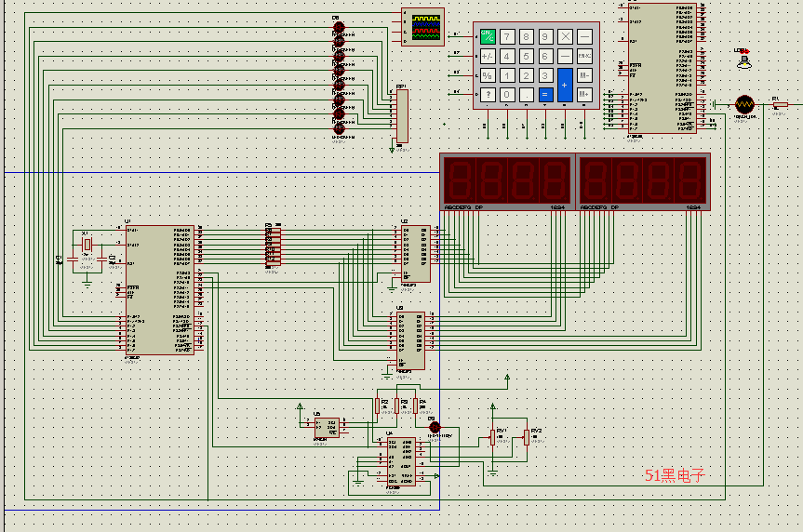Click the percent (%) keypad key
This screenshot has width=803, height=532.
point(488,75)
